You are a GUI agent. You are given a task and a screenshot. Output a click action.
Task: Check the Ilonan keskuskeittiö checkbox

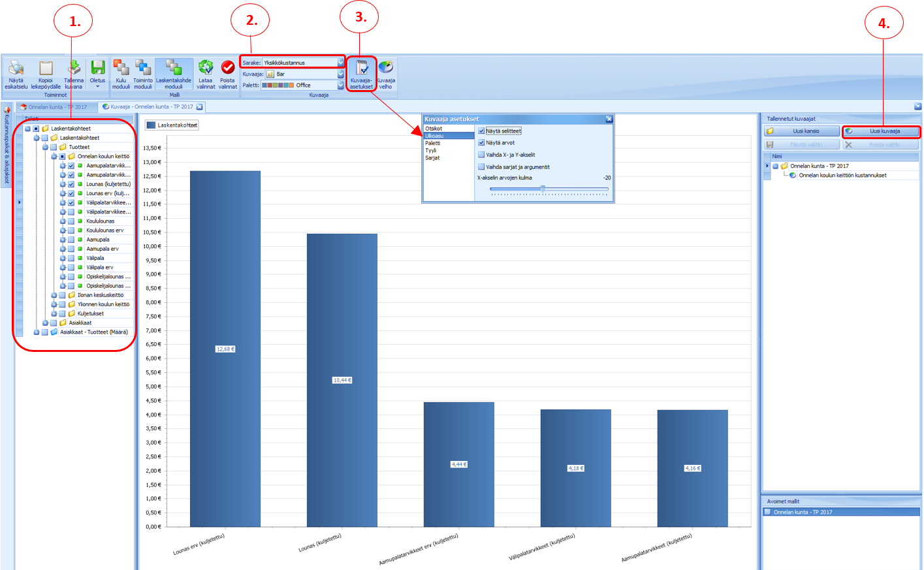tap(62, 295)
